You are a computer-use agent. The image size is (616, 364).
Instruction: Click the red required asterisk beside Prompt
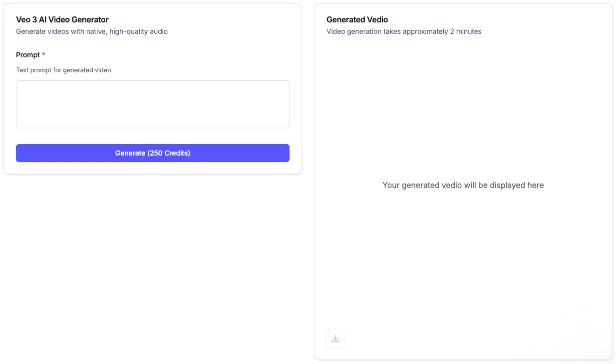(43, 55)
